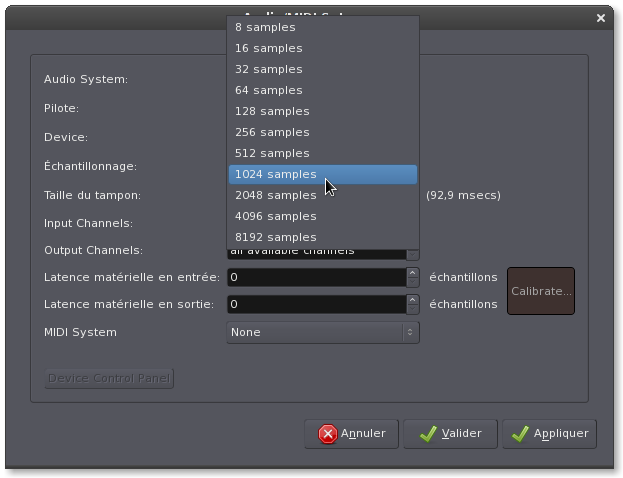Viewport: 623px width, 478px height.
Task: Pick 8192 samples buffer size
Action: click(x=275, y=237)
